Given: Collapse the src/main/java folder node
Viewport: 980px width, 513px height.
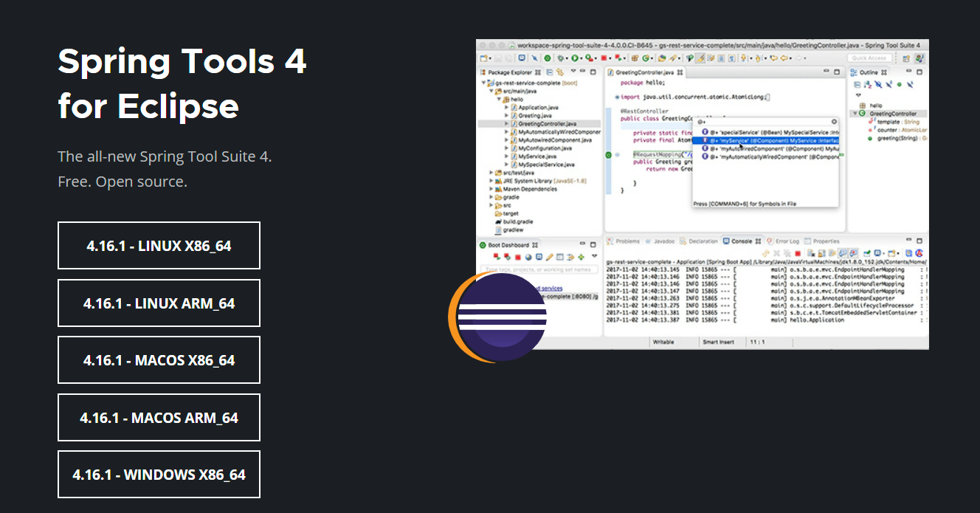Looking at the screenshot, I should [491, 91].
